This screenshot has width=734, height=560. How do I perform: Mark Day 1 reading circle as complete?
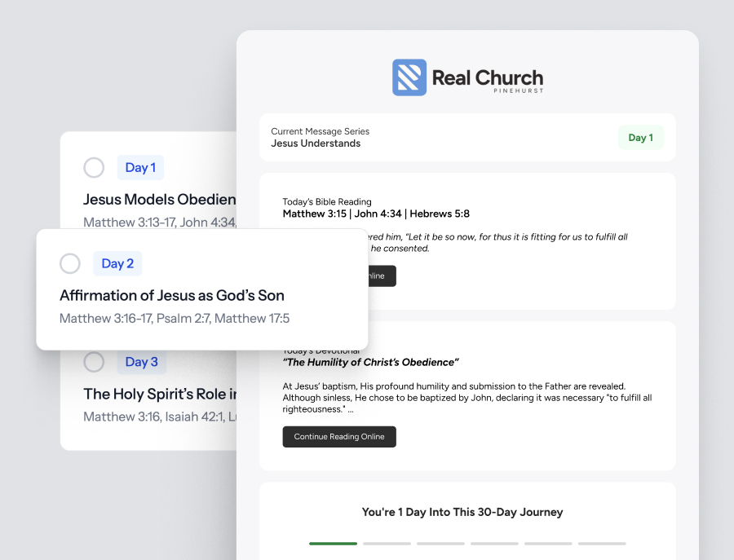coord(94,168)
